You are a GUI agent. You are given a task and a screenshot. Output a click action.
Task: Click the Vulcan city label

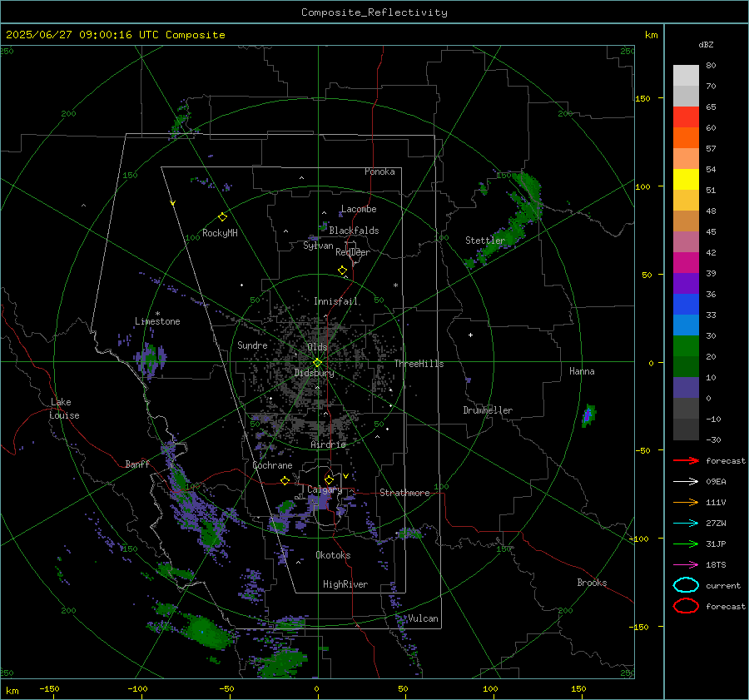(423, 618)
